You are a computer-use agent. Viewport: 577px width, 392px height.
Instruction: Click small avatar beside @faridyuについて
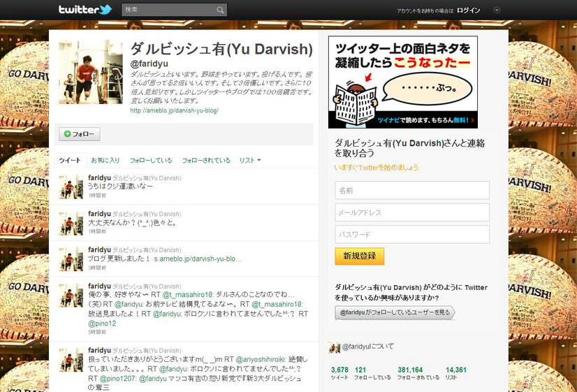334,347
